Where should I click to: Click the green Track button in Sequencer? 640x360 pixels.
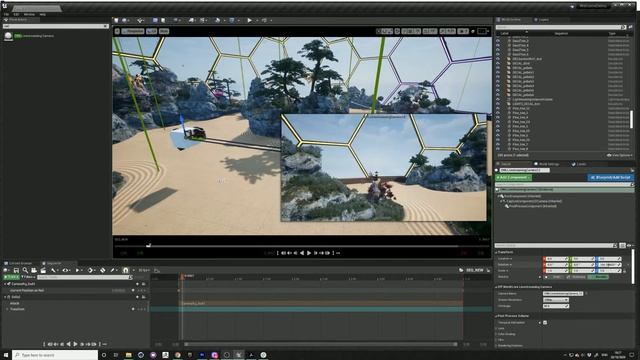coord(11,277)
